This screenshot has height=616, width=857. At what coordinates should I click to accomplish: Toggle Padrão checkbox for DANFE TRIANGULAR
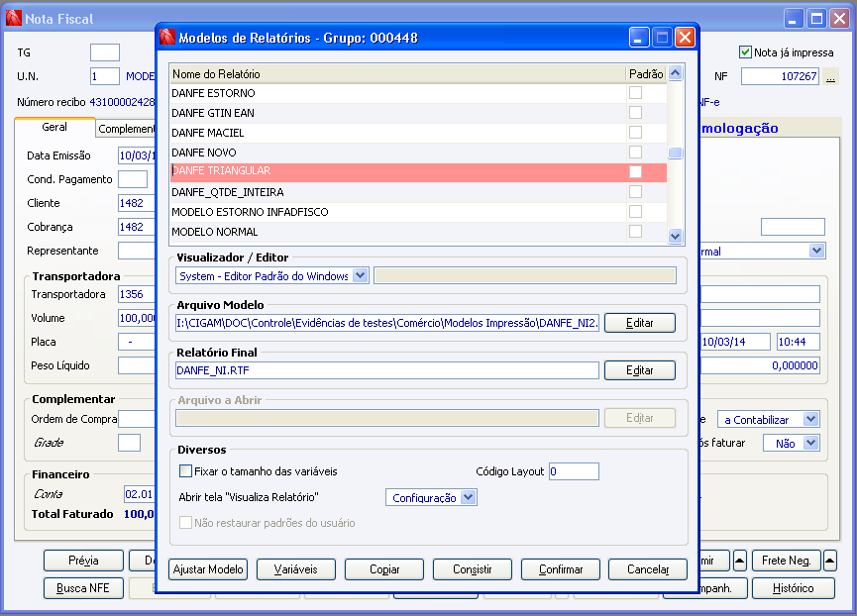[x=635, y=172]
